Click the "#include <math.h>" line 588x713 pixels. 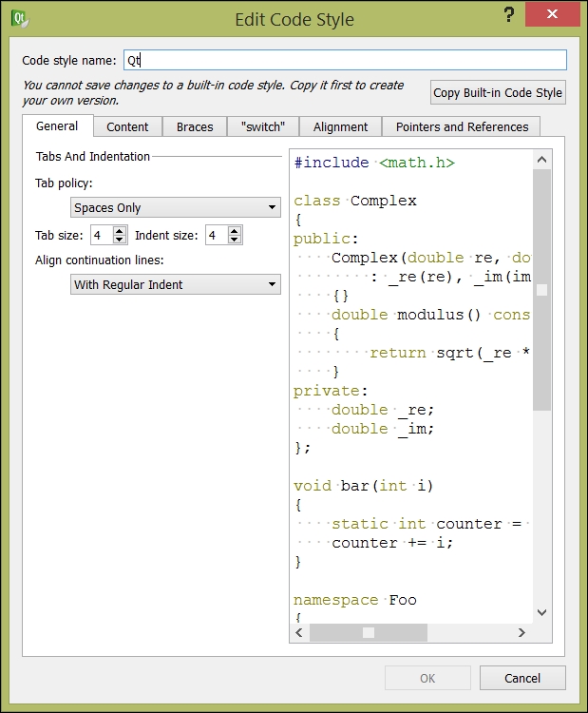374,163
